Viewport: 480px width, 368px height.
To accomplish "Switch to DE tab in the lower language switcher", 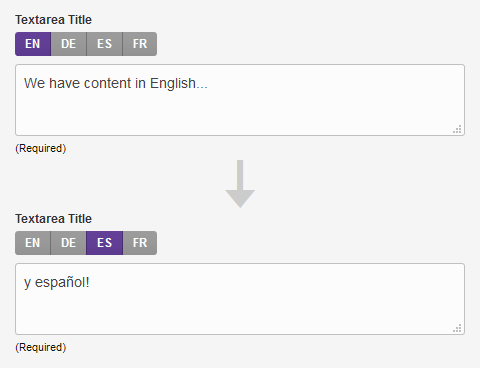I will [68, 243].
